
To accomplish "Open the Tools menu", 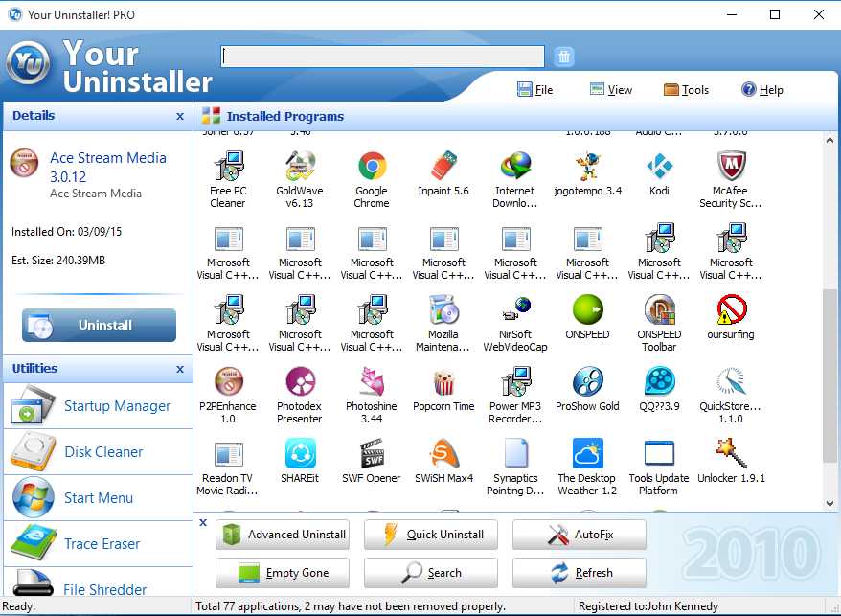I will (686, 90).
